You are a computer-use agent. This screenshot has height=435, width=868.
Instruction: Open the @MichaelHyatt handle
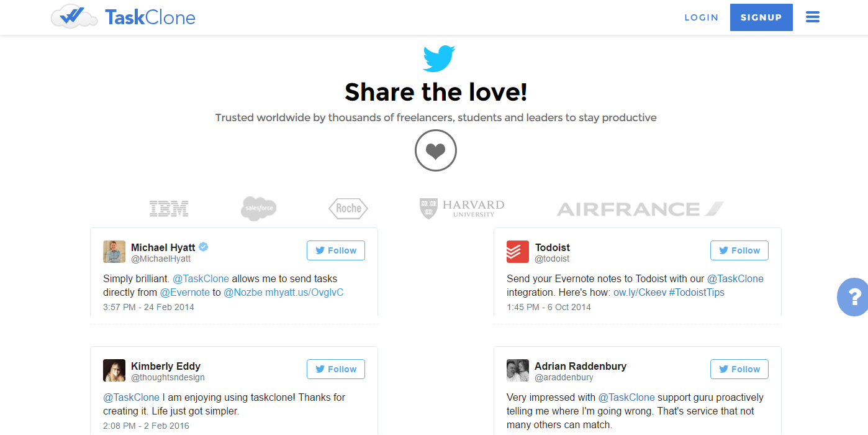[161, 259]
